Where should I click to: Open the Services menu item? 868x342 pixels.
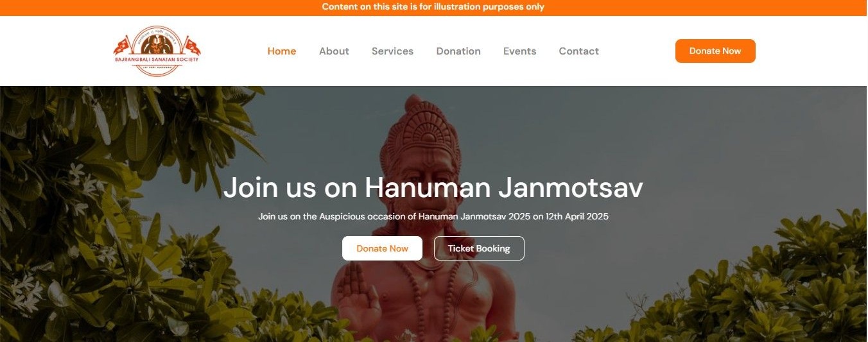pos(392,51)
